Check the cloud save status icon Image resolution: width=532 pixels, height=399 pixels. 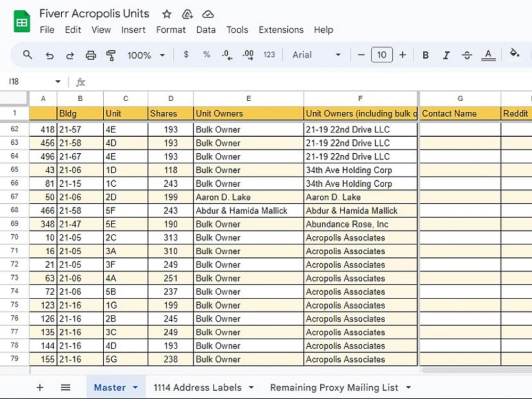click(x=207, y=14)
